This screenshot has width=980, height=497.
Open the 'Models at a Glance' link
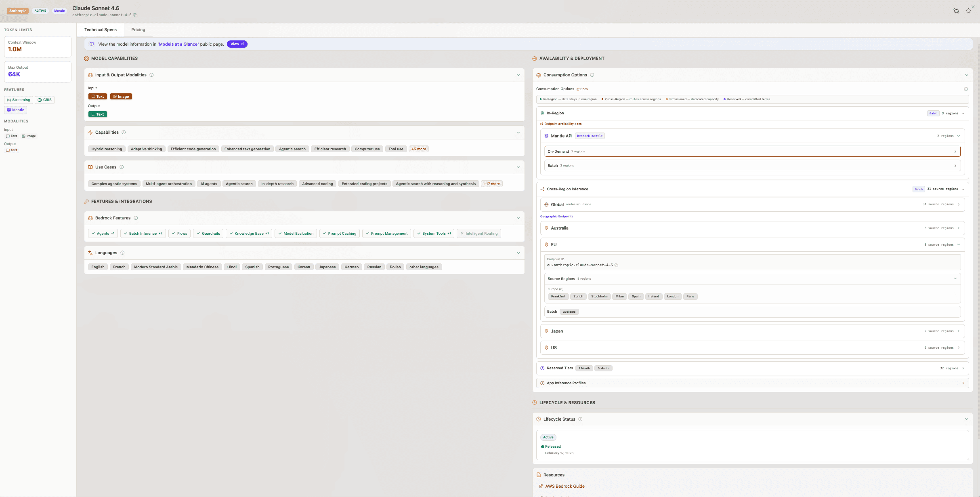click(178, 44)
